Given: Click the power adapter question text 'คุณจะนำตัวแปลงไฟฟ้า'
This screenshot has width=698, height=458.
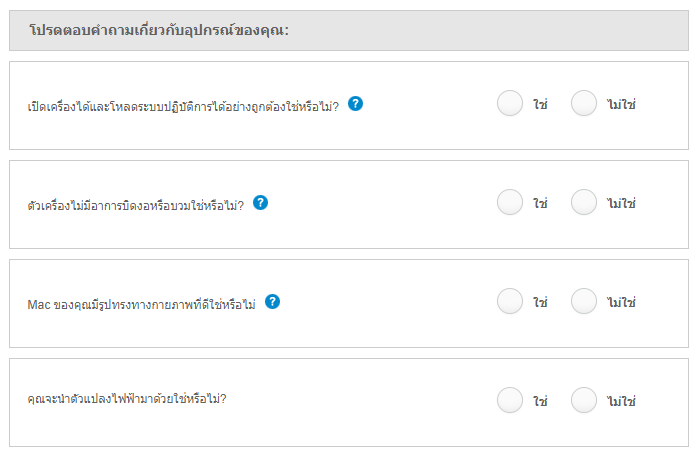Looking at the screenshot, I should [127, 398].
